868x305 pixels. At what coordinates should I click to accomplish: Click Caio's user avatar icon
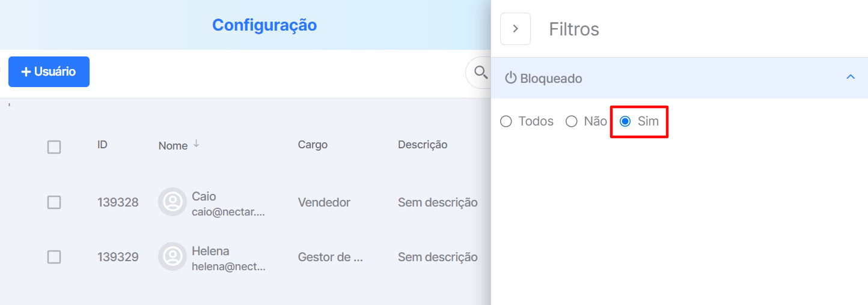point(173,202)
